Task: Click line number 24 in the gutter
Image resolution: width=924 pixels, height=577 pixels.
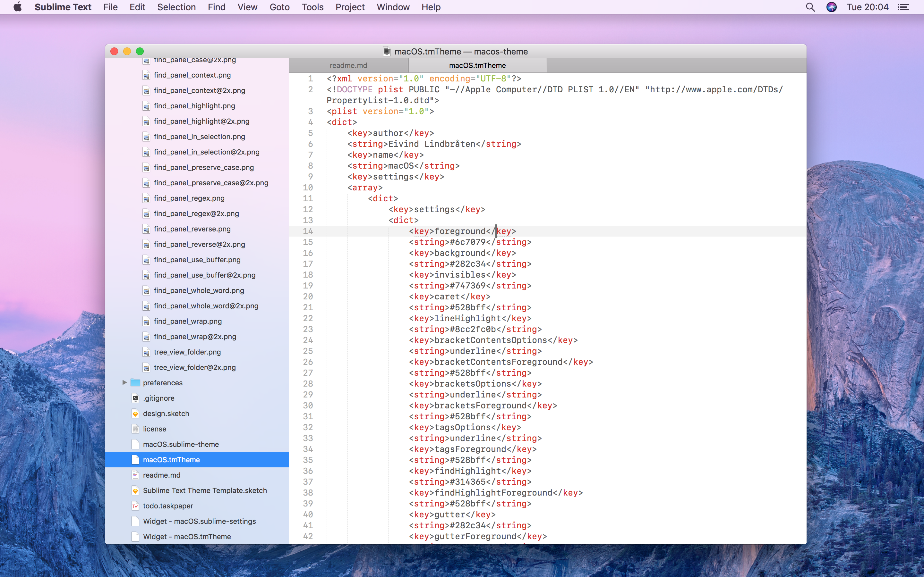Action: click(x=308, y=340)
